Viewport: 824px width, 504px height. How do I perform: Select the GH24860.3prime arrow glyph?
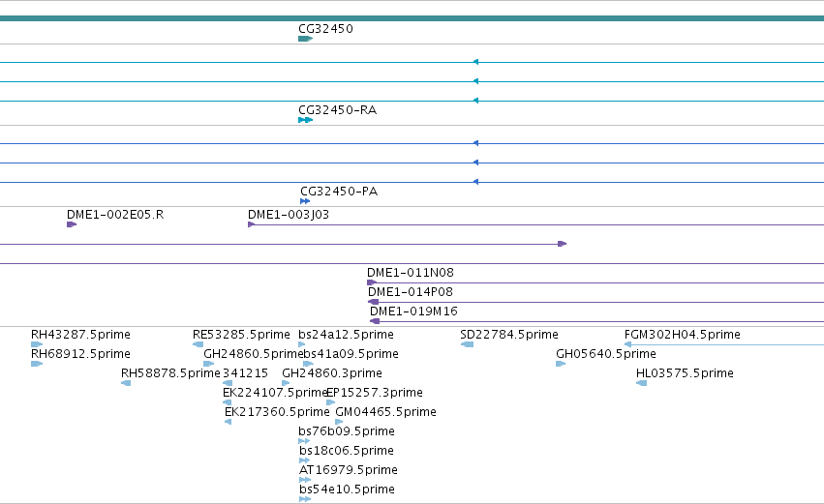[286, 384]
